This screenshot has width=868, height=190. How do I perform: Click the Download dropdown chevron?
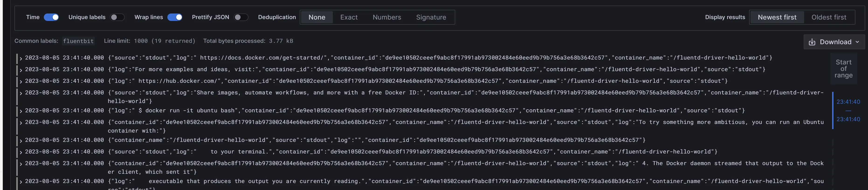click(857, 42)
